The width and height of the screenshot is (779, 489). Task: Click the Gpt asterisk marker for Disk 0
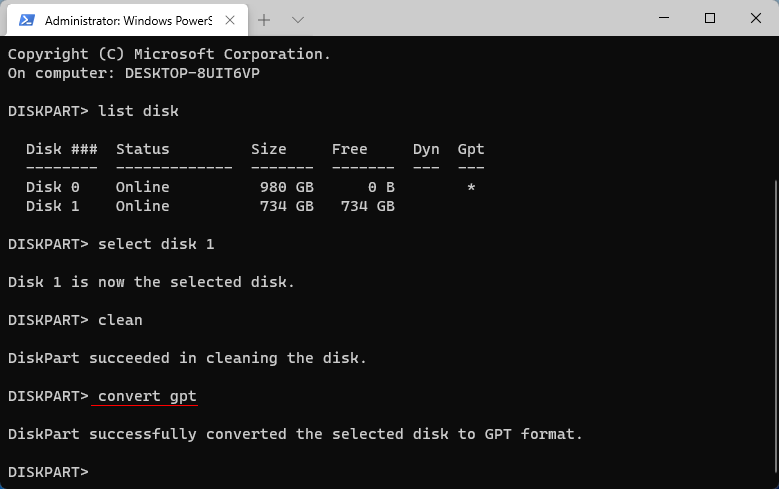click(471, 188)
